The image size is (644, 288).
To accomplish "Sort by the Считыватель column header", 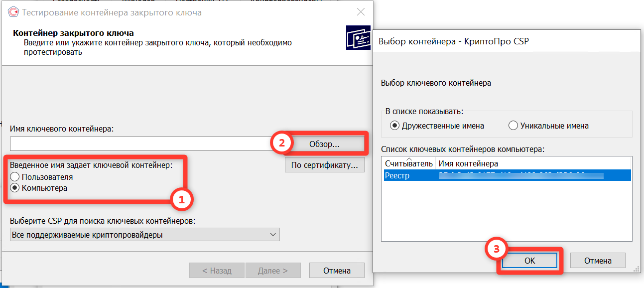I will pos(409,163).
